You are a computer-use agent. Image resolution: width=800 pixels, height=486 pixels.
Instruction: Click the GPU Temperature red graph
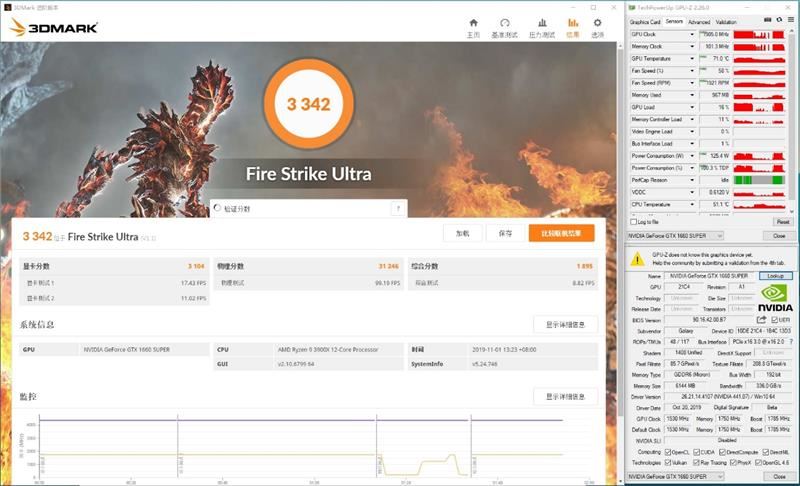click(759, 59)
